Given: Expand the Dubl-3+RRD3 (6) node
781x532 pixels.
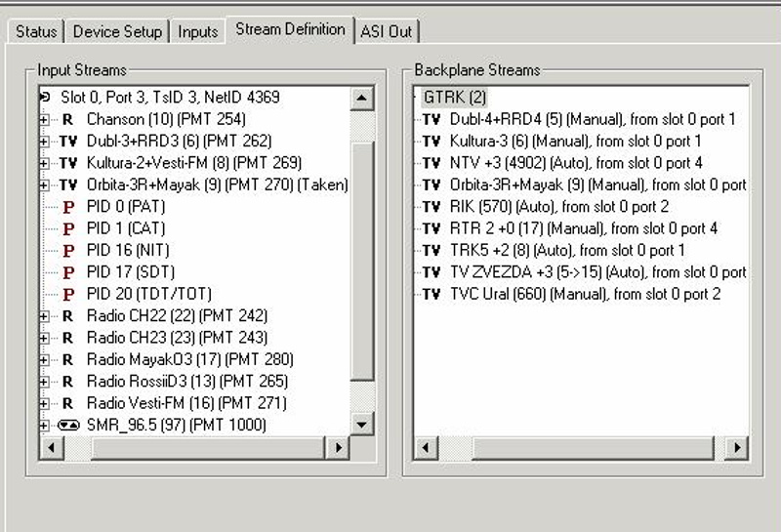Looking at the screenshot, I should [44, 142].
